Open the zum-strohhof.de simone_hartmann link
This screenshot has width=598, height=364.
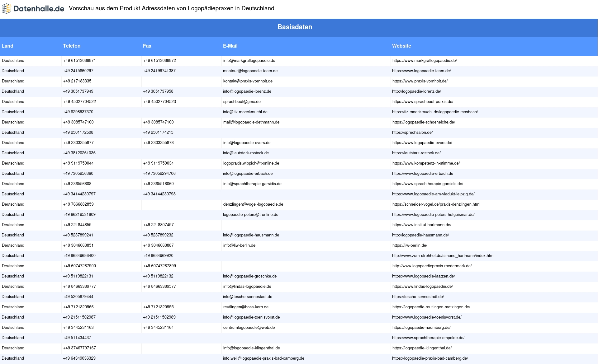(x=443, y=256)
